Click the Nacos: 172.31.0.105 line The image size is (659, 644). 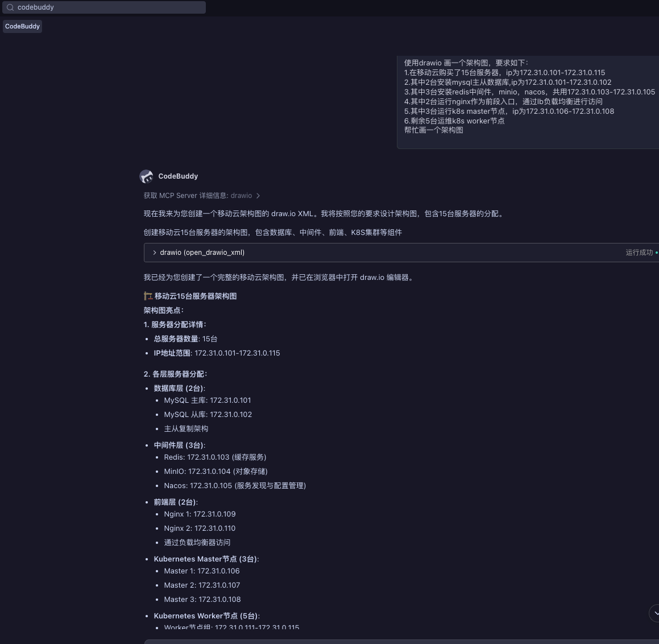[235, 486]
